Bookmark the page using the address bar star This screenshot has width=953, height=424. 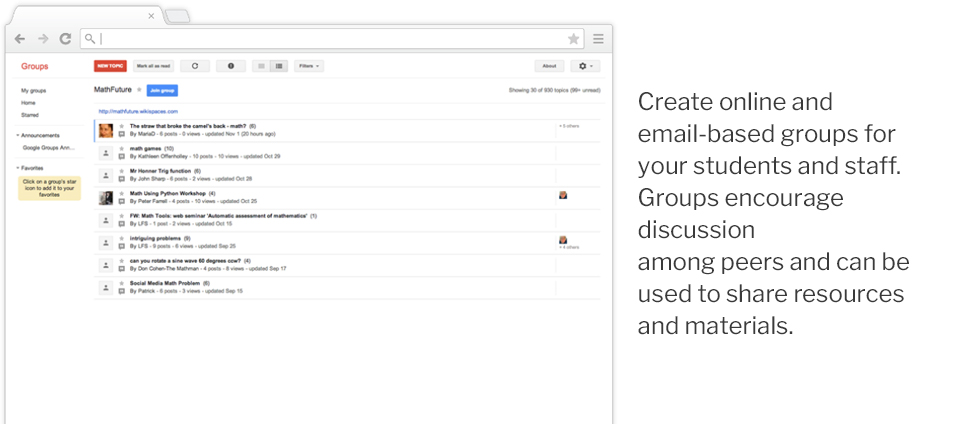click(x=573, y=39)
